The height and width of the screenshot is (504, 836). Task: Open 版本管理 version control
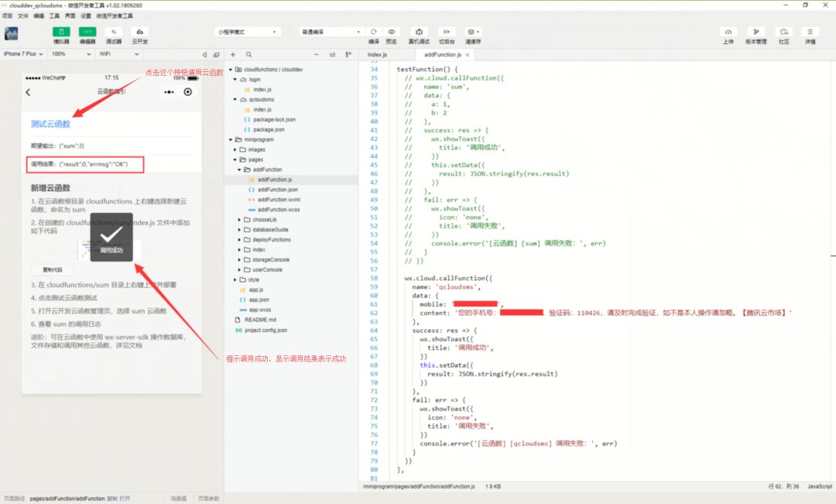(756, 32)
